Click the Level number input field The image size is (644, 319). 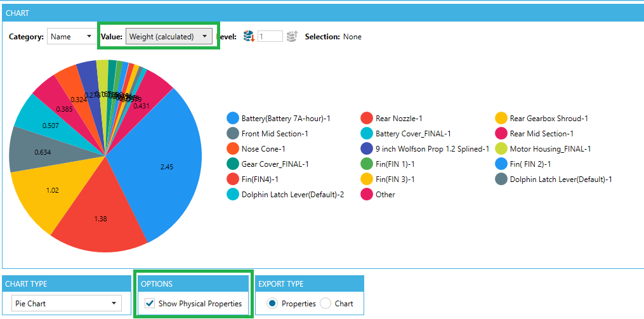[270, 37]
